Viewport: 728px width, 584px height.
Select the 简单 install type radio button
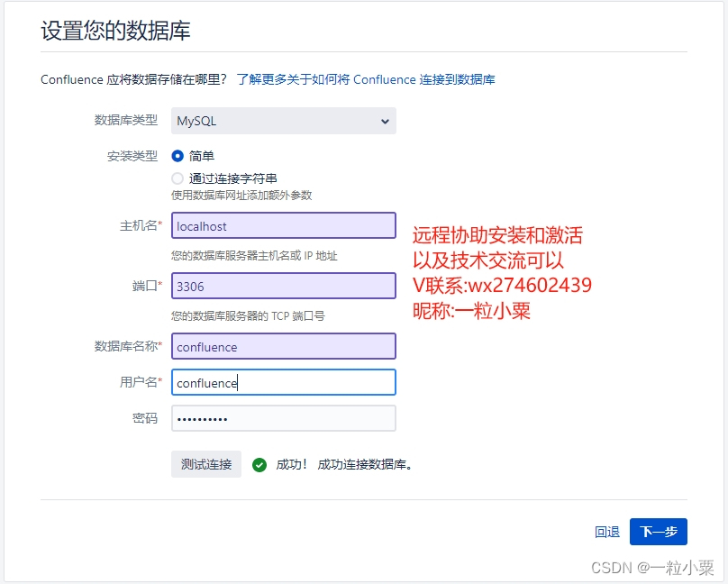pyautogui.click(x=177, y=156)
